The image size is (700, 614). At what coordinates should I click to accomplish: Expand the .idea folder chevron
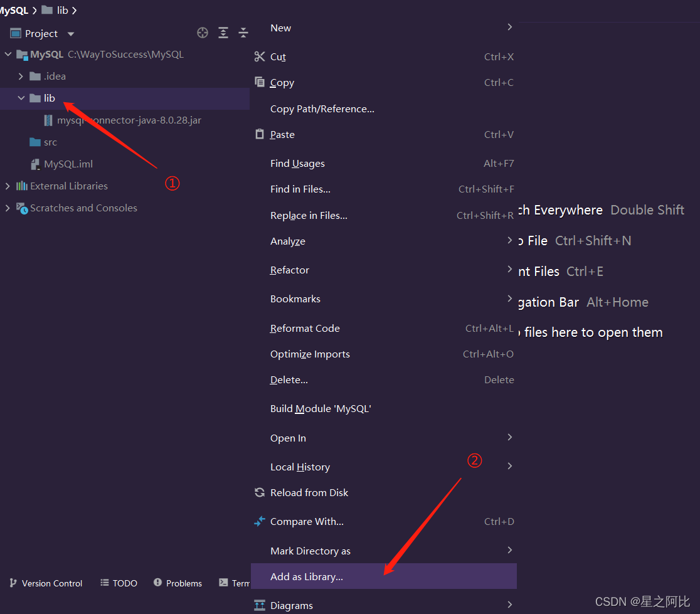21,77
